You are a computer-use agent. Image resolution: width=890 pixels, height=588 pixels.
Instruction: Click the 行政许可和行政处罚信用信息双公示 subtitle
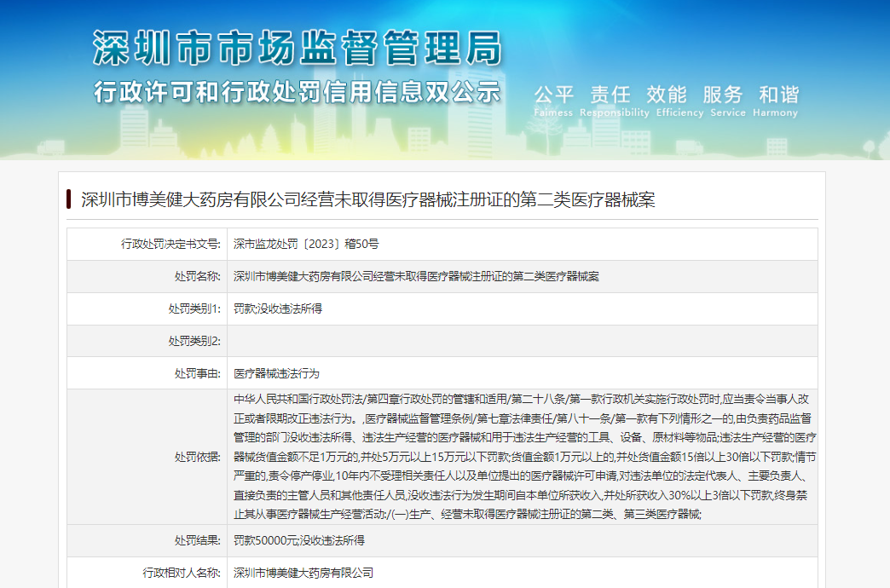pyautogui.click(x=297, y=92)
